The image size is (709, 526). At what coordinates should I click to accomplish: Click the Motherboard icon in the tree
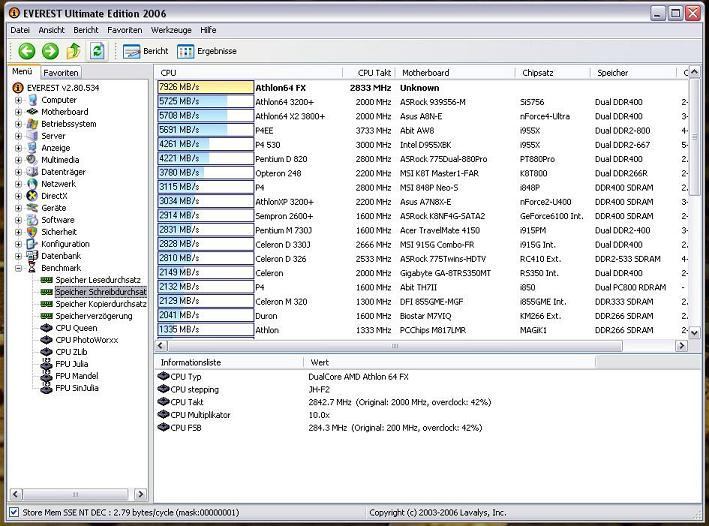(x=32, y=112)
